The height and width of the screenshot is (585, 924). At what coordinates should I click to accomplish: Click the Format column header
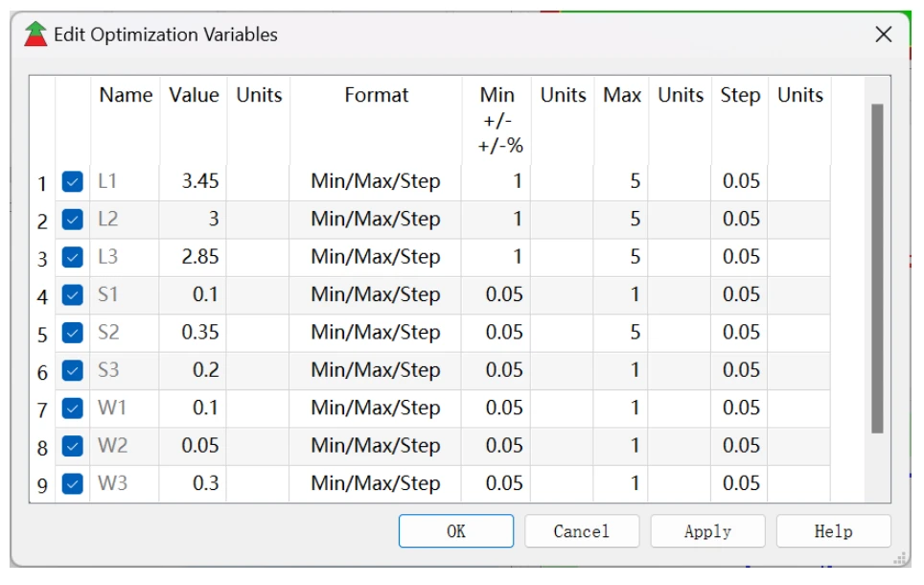[x=376, y=96]
